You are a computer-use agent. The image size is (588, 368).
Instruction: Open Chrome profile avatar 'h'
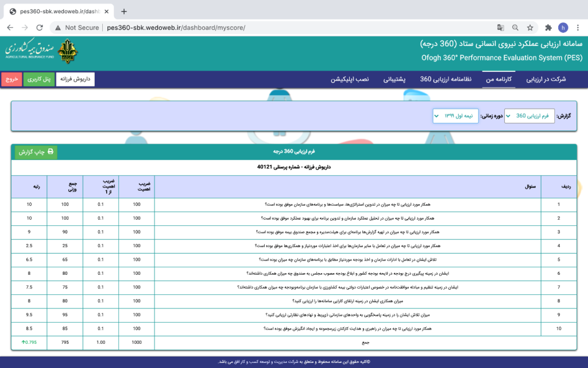[563, 28]
